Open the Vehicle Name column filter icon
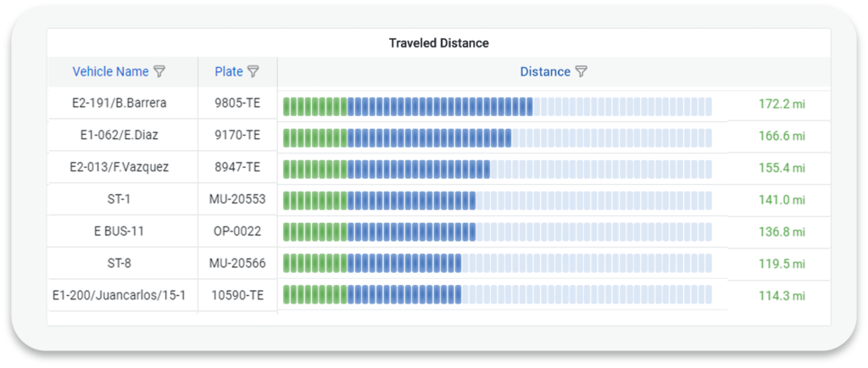Viewport: 868px width, 368px height. [x=159, y=72]
